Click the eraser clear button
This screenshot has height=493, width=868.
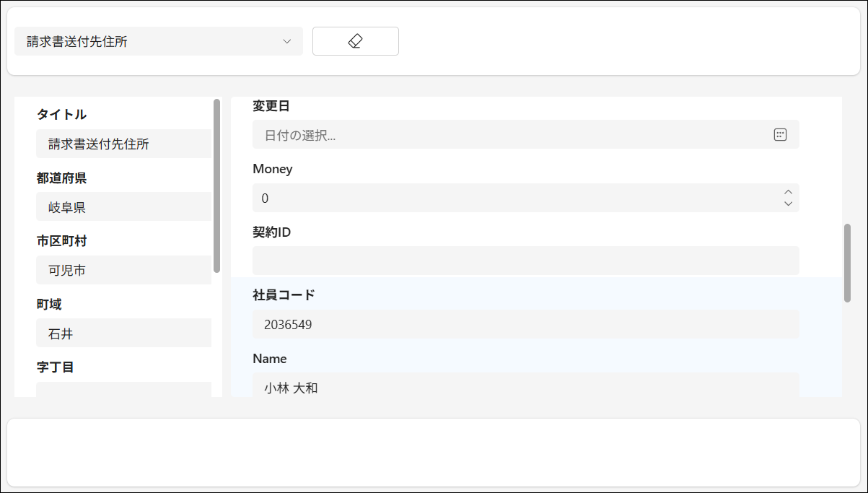coord(355,41)
